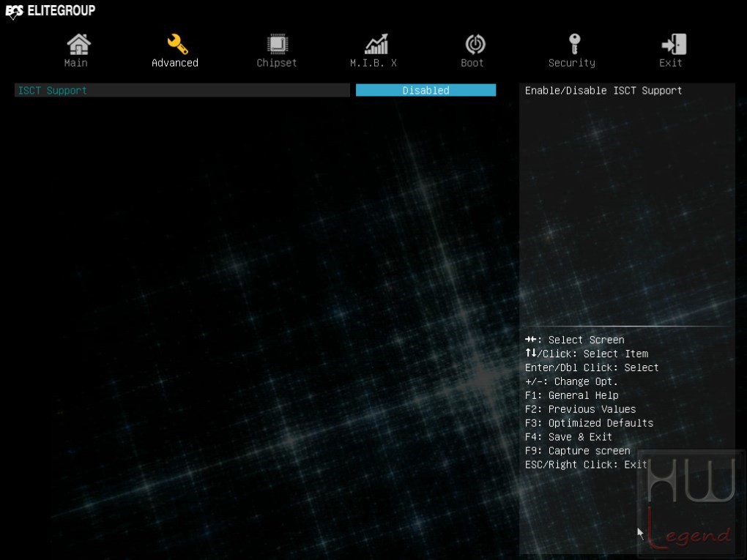Click the 'Select Screen' hint line
The height and width of the screenshot is (560, 747).
point(575,340)
